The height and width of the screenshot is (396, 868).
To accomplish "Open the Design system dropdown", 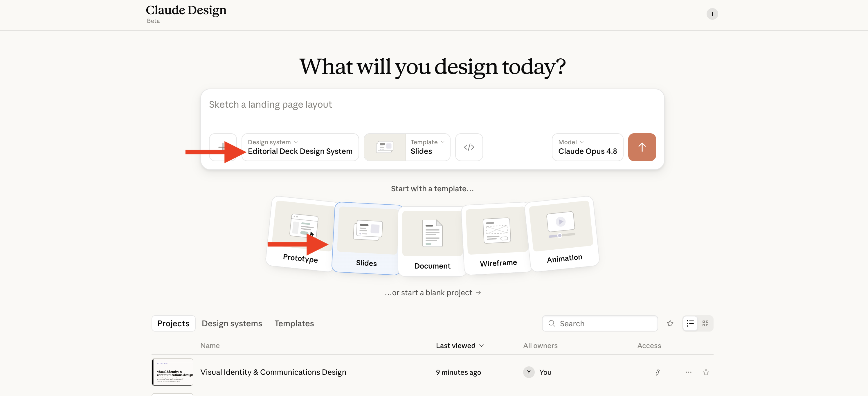I will [300, 147].
